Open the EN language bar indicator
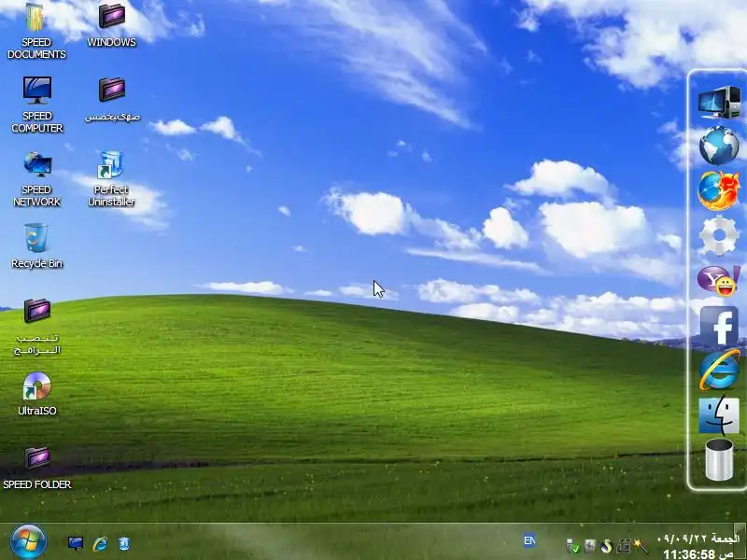 click(x=529, y=540)
